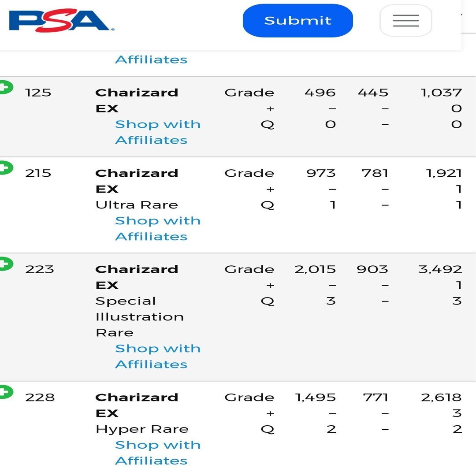Click the topmost partial Affiliates link
476x476 pixels.
(x=151, y=59)
